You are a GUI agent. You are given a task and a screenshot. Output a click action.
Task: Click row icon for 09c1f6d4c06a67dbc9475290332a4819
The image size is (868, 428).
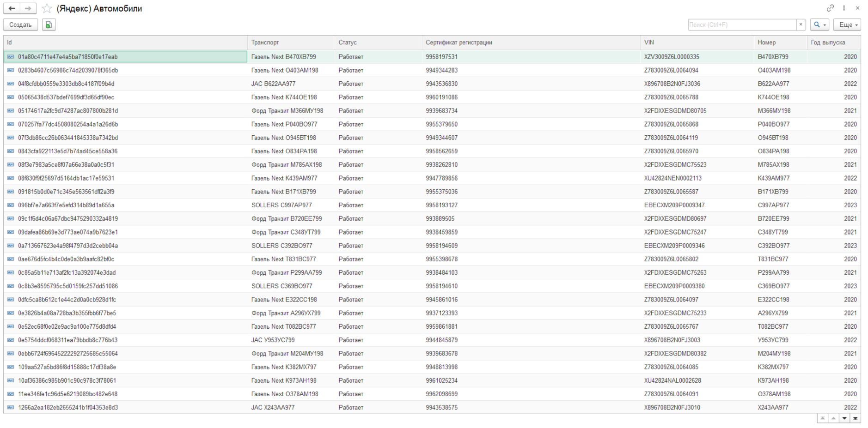tap(11, 218)
